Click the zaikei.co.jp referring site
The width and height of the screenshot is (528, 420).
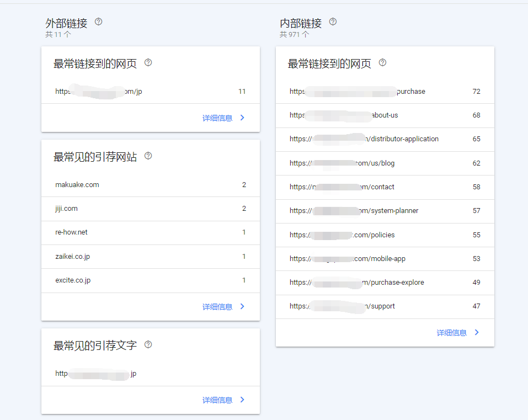(x=149, y=256)
